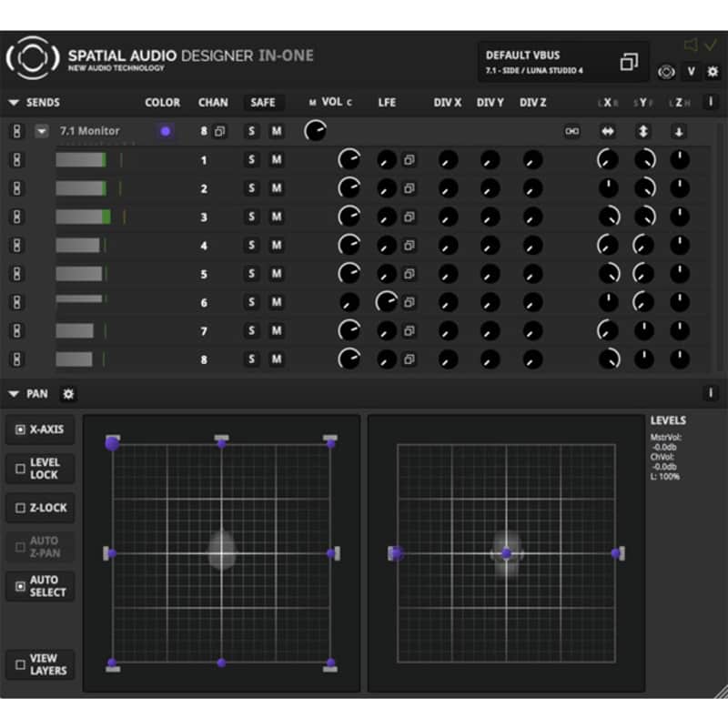Click the LFE copy icon for channel 6

click(x=409, y=303)
